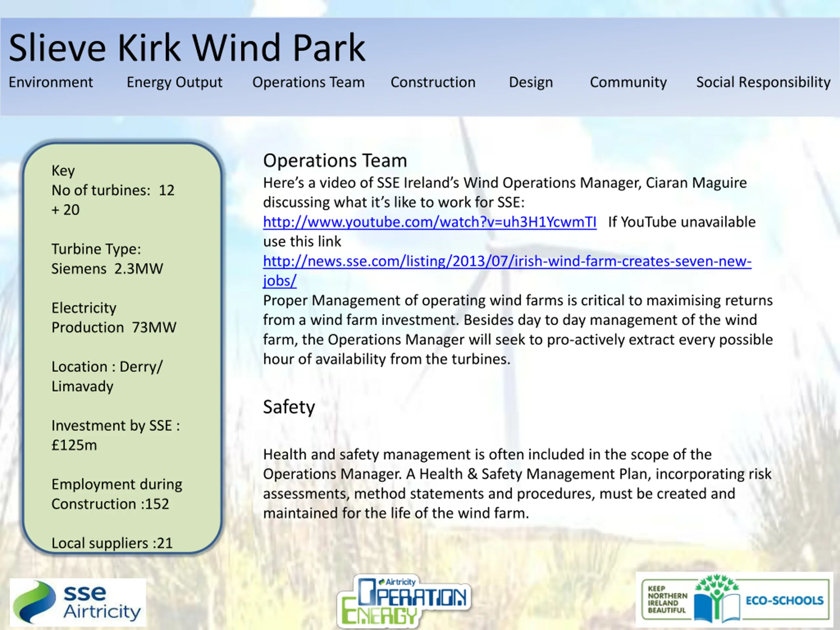The image size is (840, 630).
Task: Navigate to the Community tab
Action: tap(628, 82)
